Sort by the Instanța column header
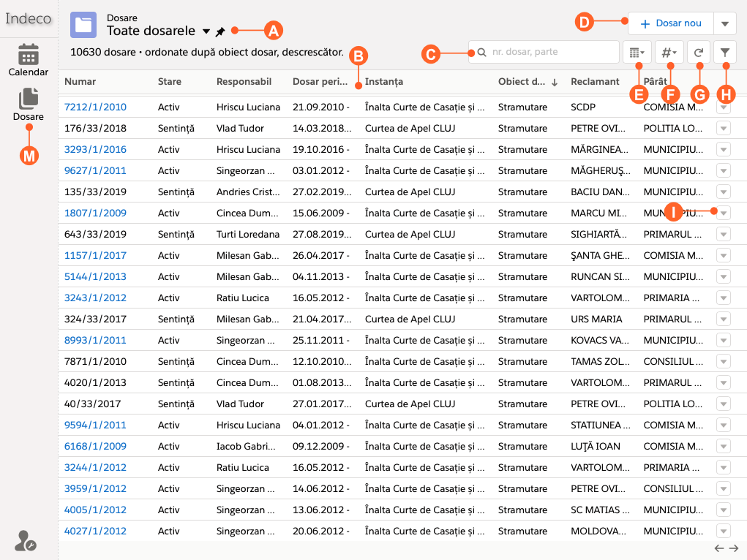Image resolution: width=747 pixels, height=560 pixels. [384, 82]
